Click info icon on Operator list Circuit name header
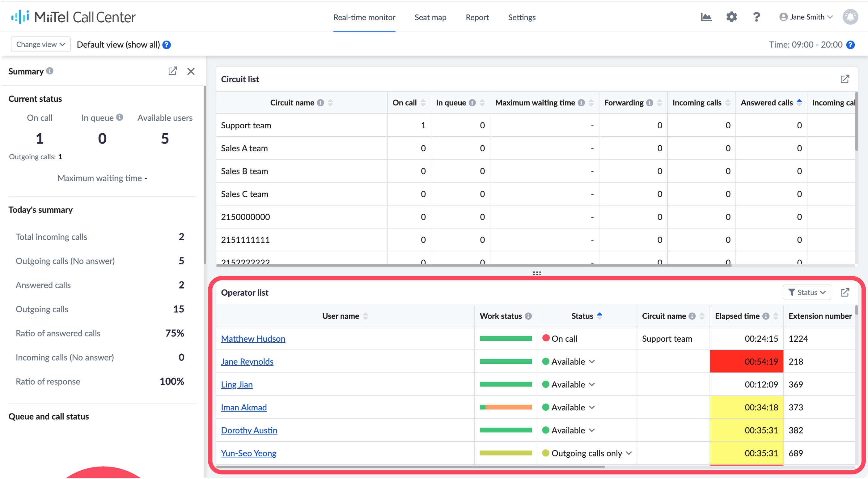The image size is (868, 479). pyautogui.click(x=692, y=316)
